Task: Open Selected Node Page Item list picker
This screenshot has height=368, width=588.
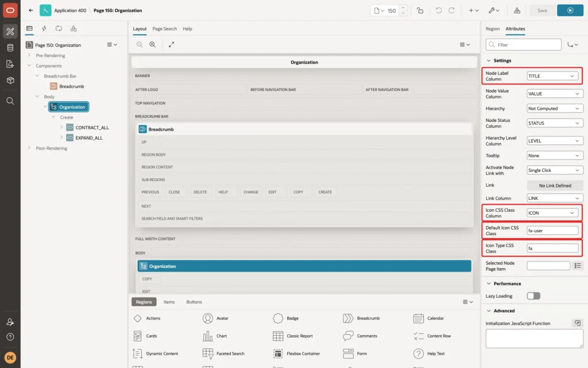Action: [578, 266]
